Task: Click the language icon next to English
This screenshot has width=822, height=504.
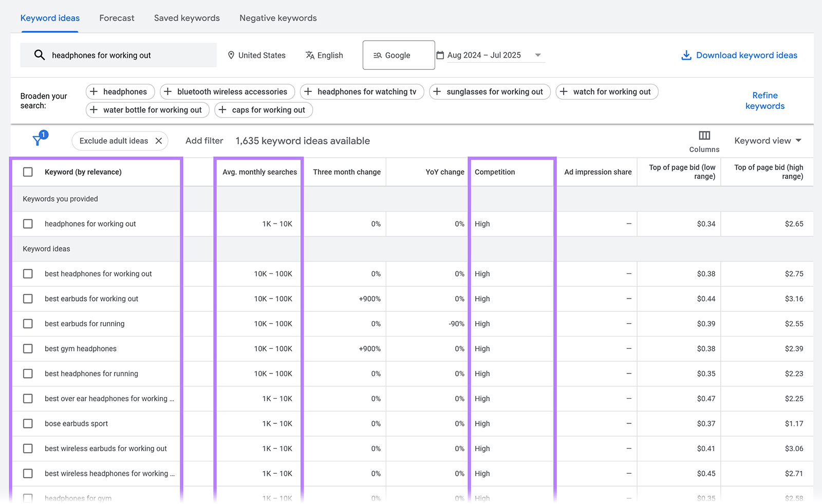Action: tap(310, 55)
